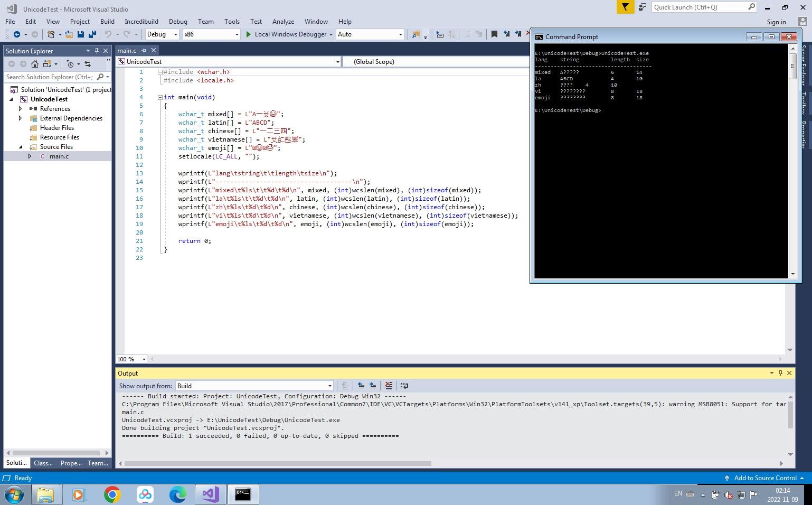Click the Home icon in Solution Explorer

pyautogui.click(x=35, y=64)
